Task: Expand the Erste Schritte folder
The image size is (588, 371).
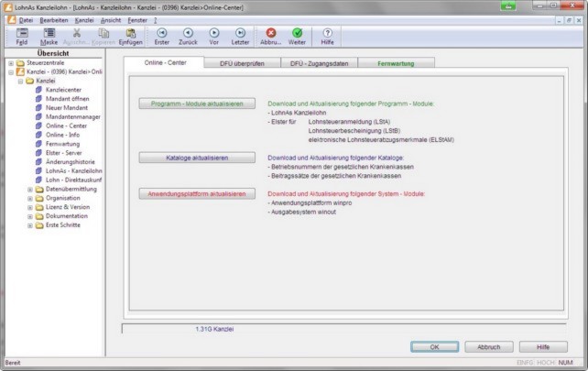Action: click(x=29, y=225)
